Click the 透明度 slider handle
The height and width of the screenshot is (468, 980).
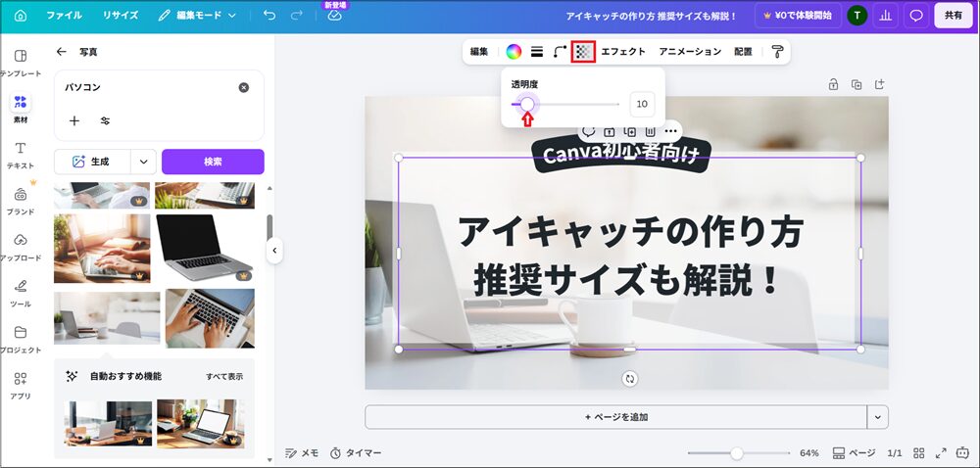tap(527, 104)
